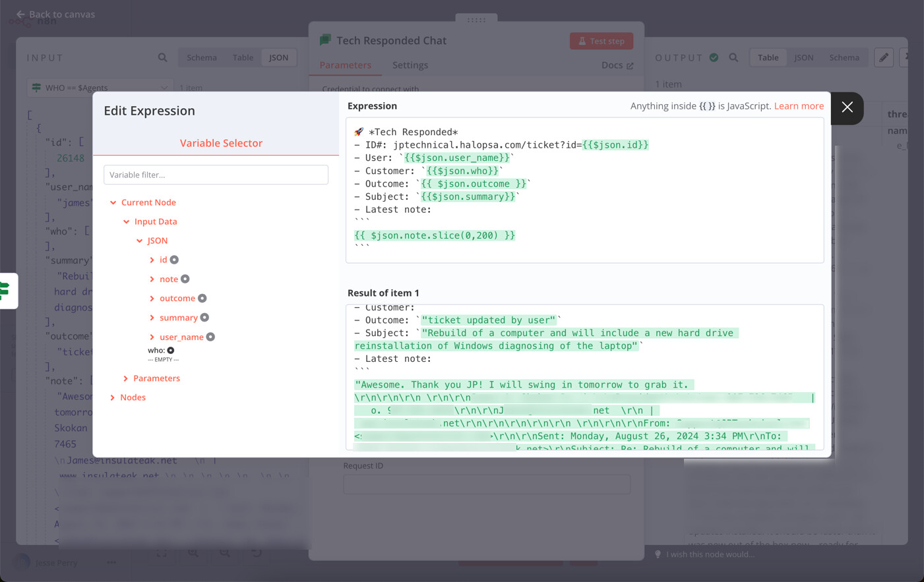This screenshot has width=924, height=582.
Task: Close the Edit Expression dialog
Action: coord(847,107)
